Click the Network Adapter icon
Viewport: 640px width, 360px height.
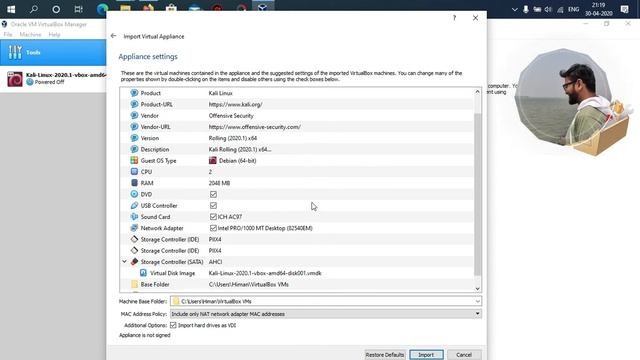click(134, 228)
